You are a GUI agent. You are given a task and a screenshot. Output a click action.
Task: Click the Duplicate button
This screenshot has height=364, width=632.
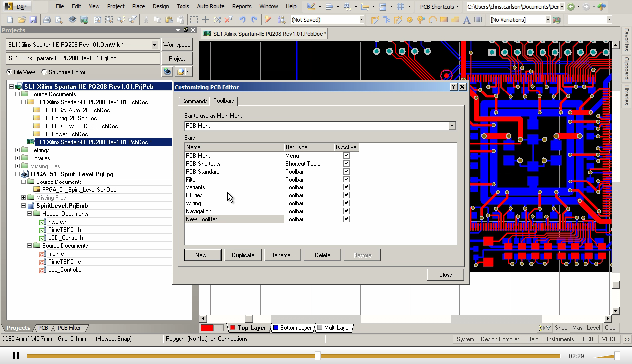tap(243, 255)
